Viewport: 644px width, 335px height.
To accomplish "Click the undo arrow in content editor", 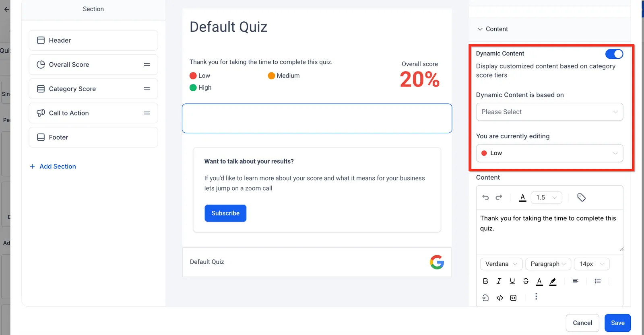I will tap(485, 197).
